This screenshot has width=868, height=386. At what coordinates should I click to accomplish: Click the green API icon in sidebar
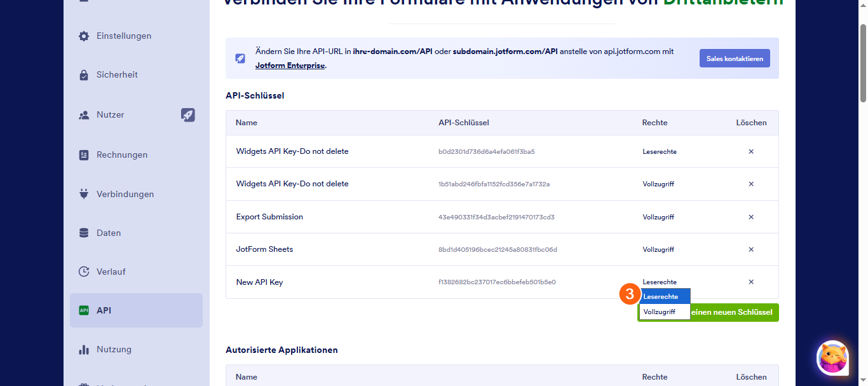coord(84,310)
